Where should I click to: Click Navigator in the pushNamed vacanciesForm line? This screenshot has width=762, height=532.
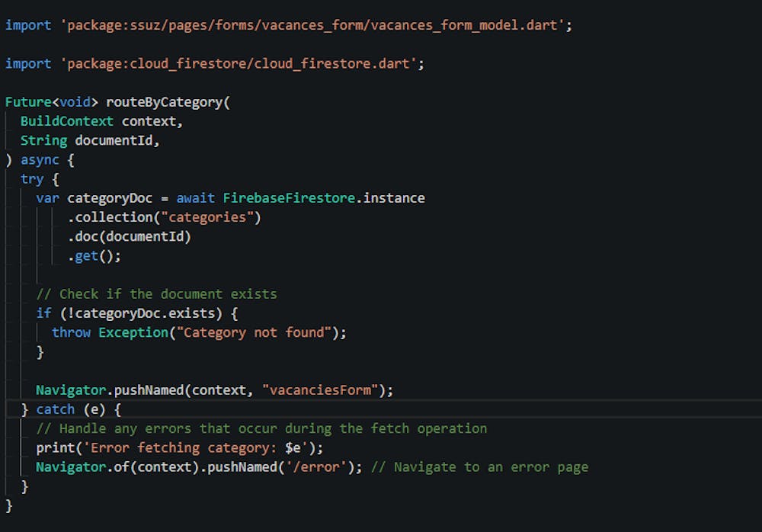[x=71, y=390]
